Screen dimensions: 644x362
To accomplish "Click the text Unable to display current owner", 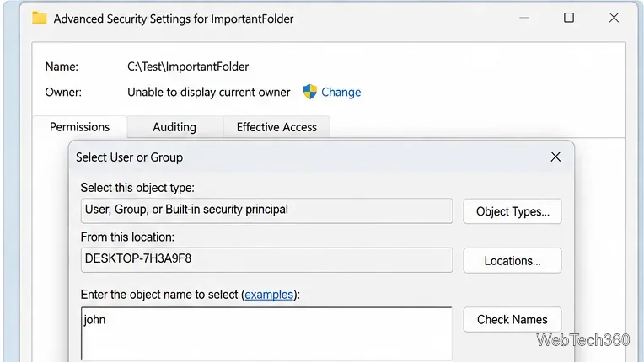I will [x=209, y=93].
